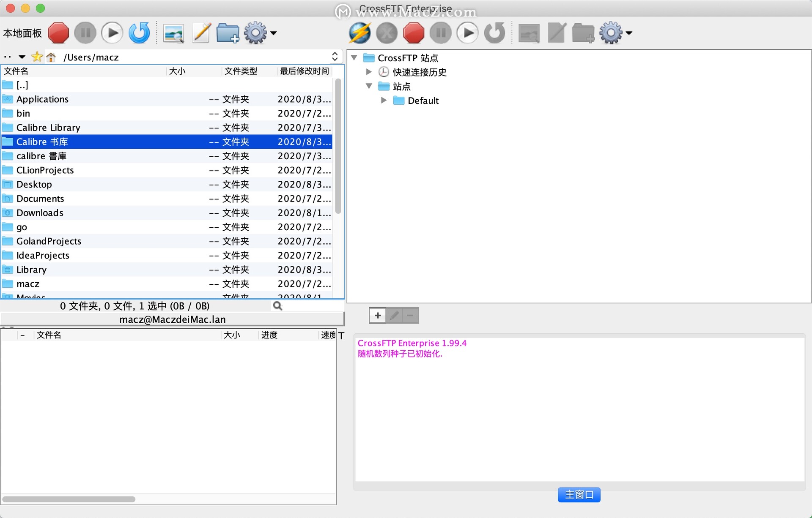Remove site with minus button
The image size is (812, 518).
[410, 315]
